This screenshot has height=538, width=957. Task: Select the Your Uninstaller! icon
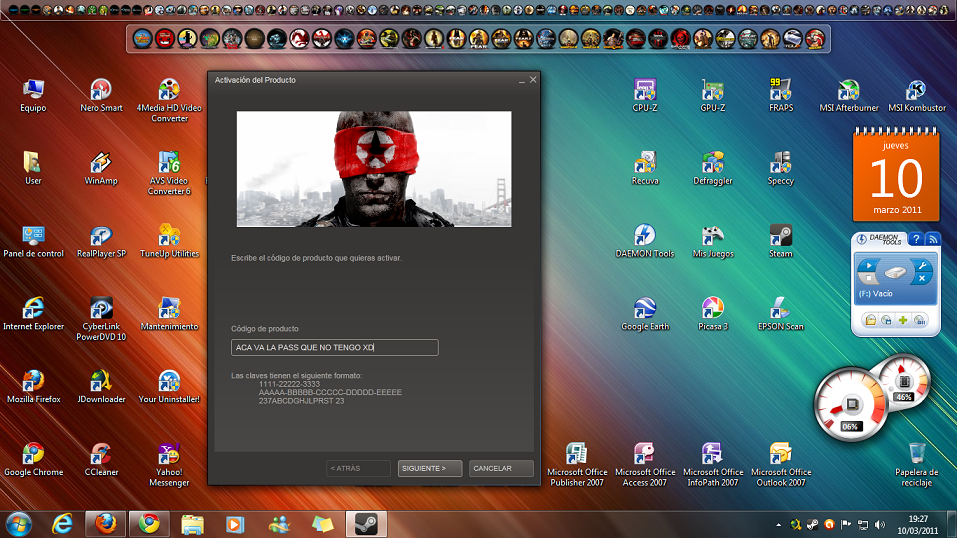(x=169, y=388)
